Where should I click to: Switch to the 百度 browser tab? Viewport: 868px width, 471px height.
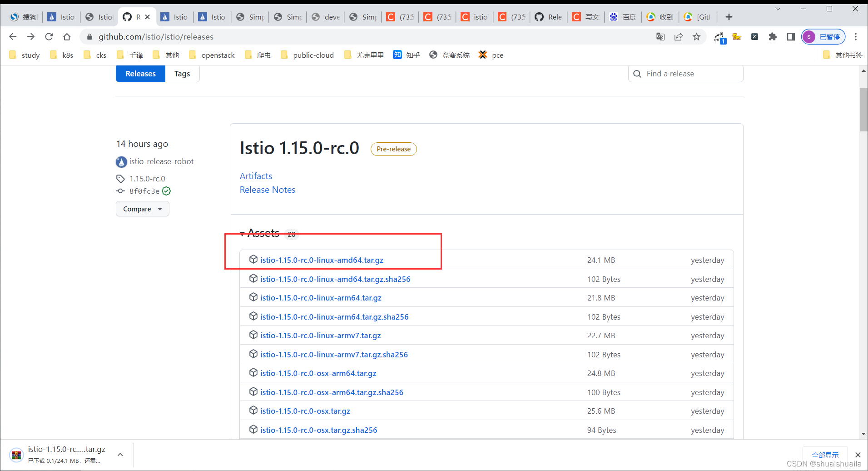623,17
